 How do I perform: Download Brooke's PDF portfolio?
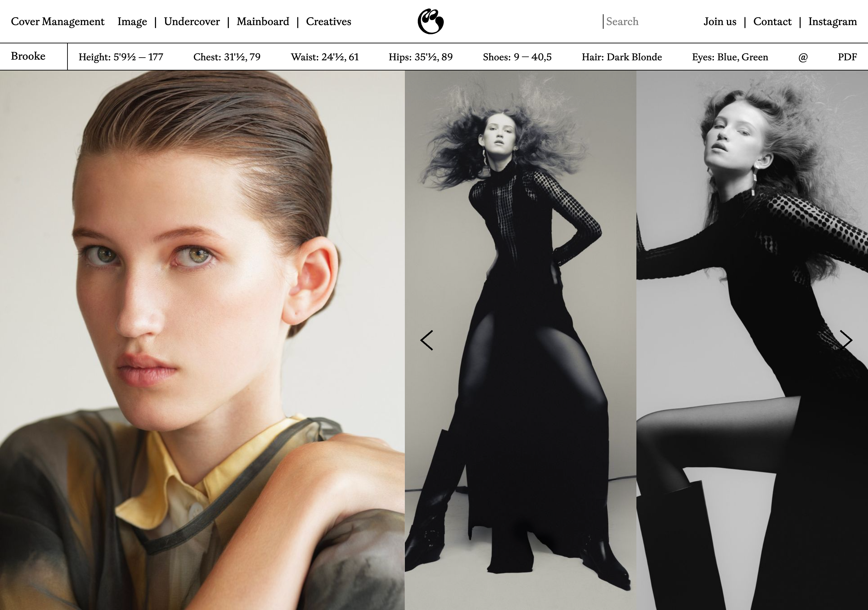click(x=847, y=57)
